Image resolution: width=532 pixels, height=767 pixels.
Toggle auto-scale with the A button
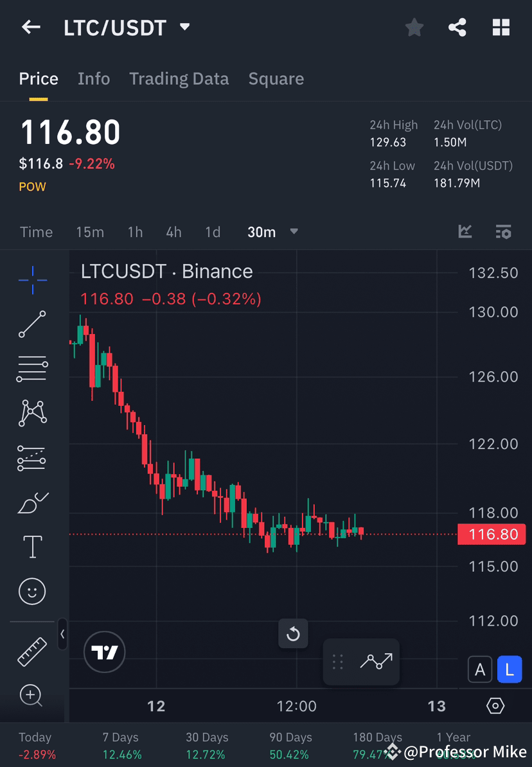[x=480, y=669]
